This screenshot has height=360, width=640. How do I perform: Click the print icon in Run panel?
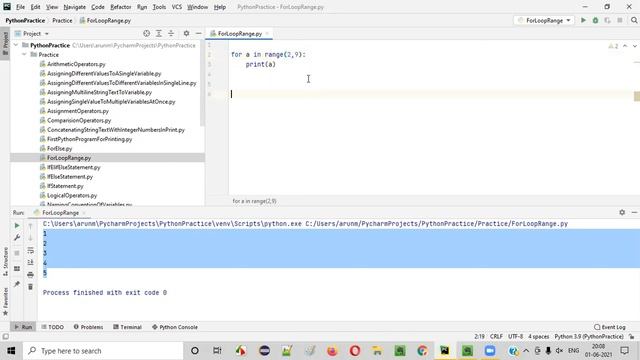31,275
